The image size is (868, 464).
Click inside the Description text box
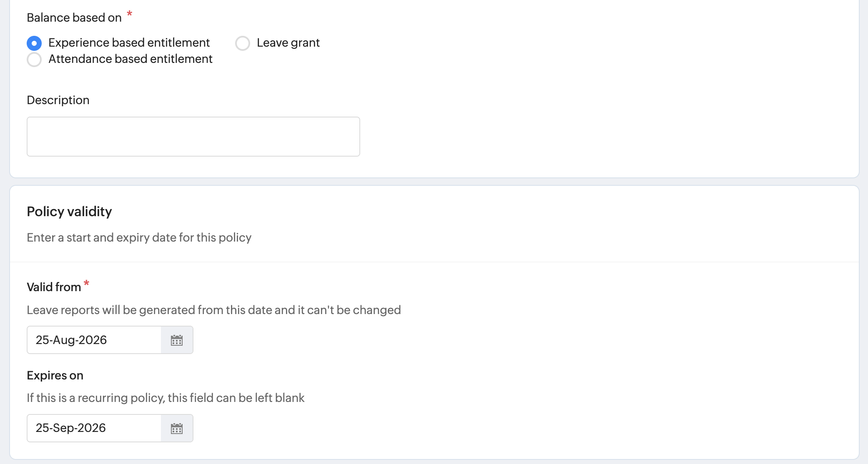pos(193,137)
